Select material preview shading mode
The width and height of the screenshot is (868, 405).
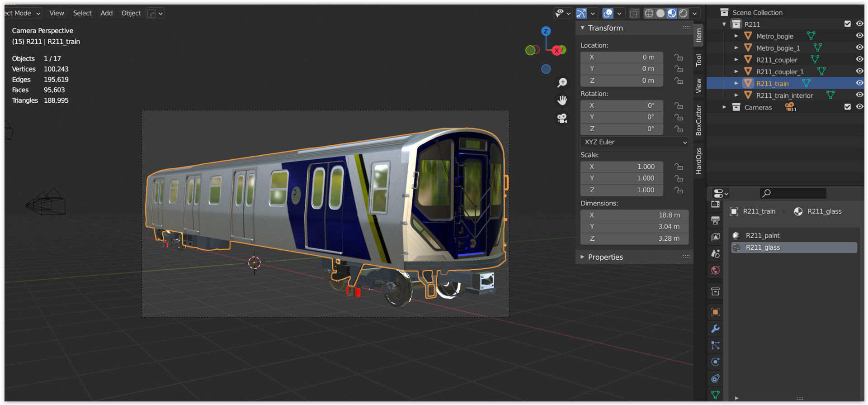click(x=672, y=13)
